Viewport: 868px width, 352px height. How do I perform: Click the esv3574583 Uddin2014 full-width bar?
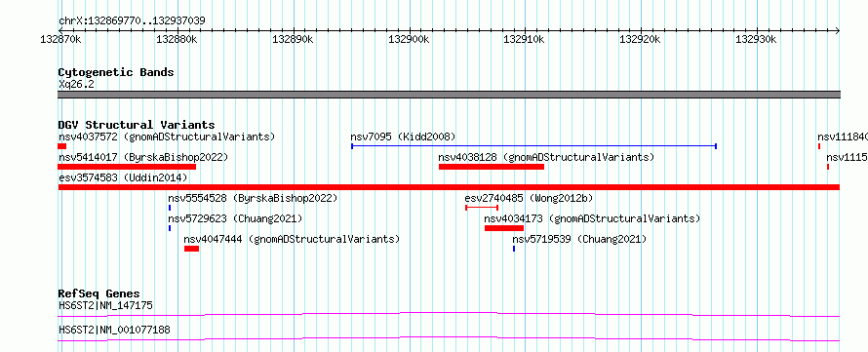[449, 187]
